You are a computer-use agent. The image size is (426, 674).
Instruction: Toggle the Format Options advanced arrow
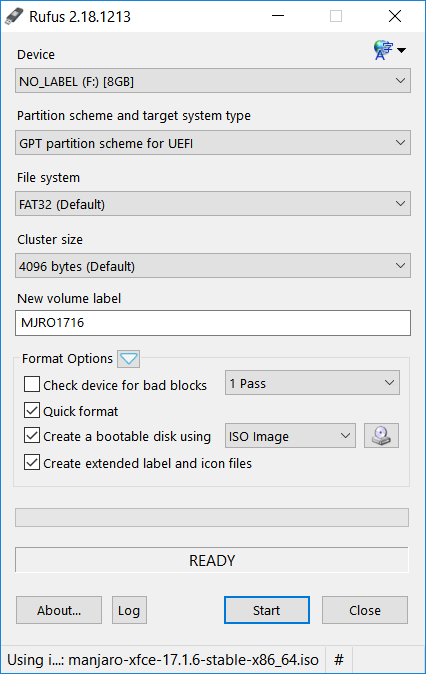[x=129, y=358]
